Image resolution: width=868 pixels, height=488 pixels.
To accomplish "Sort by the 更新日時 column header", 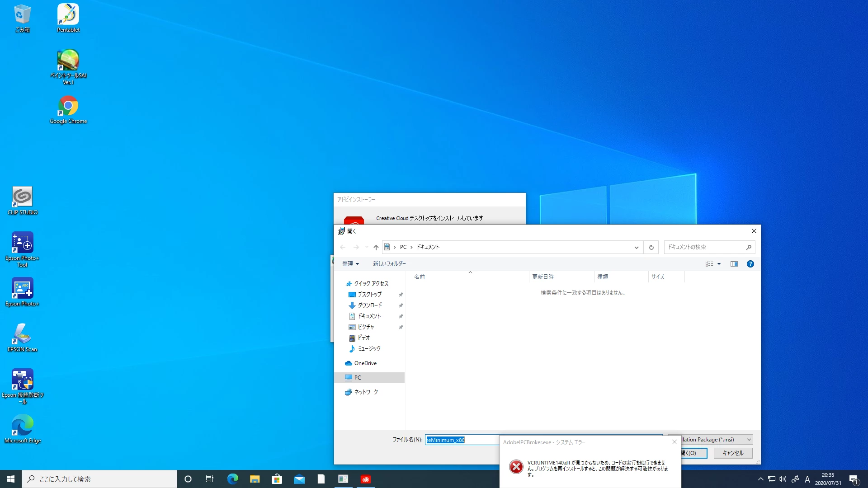I will [542, 277].
